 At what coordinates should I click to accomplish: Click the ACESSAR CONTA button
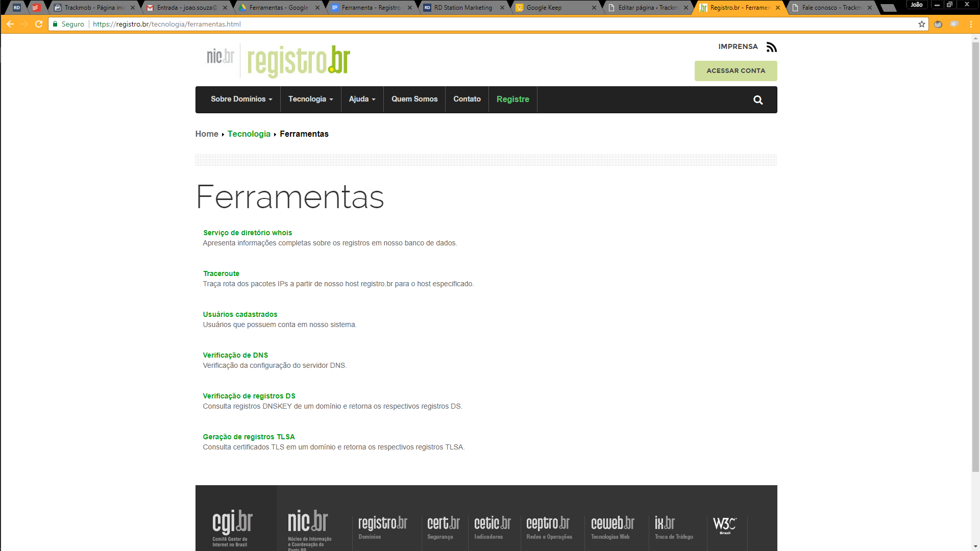tap(736, 71)
